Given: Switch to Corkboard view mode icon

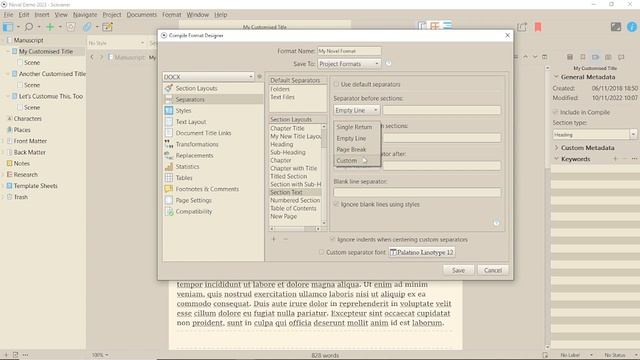Looking at the screenshot, I should click(x=435, y=26).
